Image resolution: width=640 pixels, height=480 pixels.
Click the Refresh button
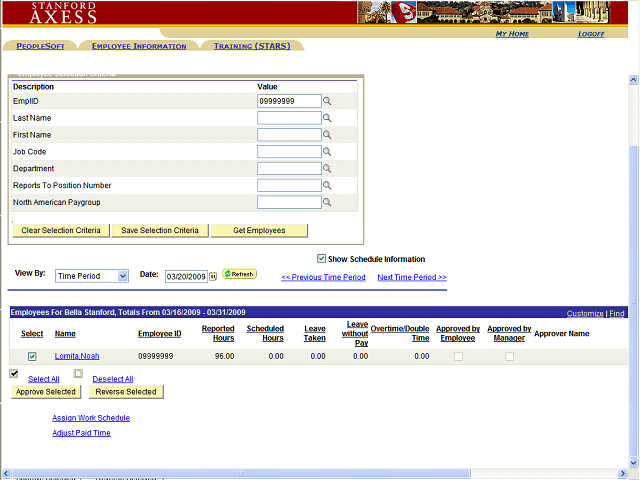point(239,274)
